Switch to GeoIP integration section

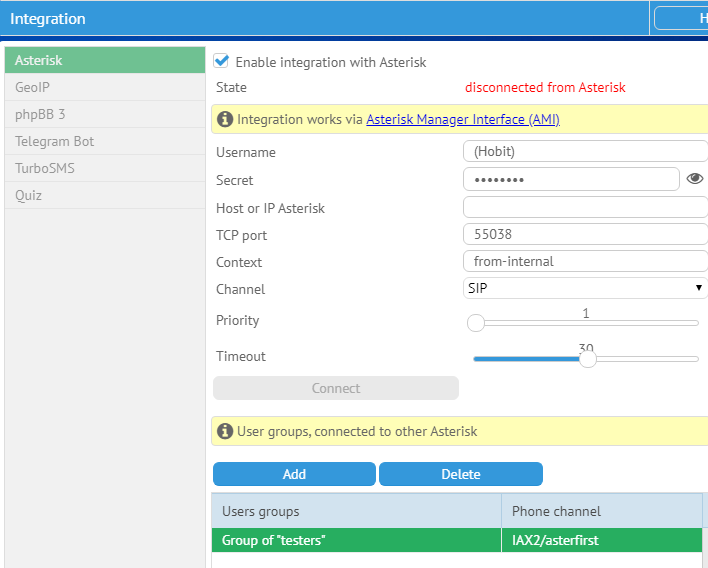pos(104,88)
